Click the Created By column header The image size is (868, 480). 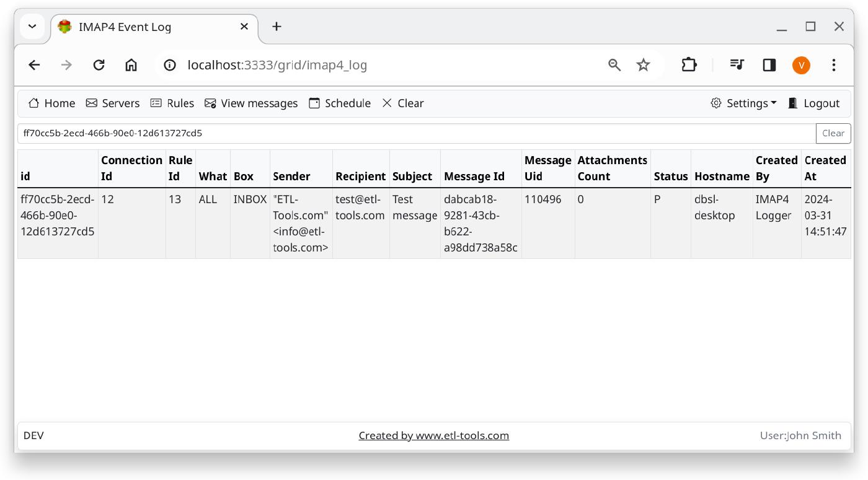(x=777, y=168)
